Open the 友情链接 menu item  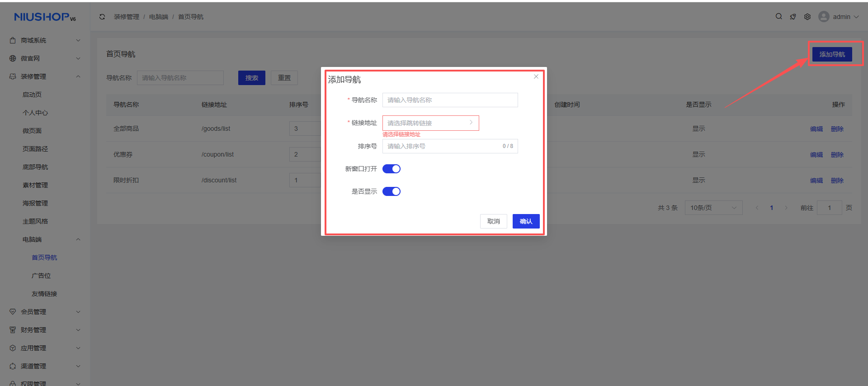pos(45,294)
